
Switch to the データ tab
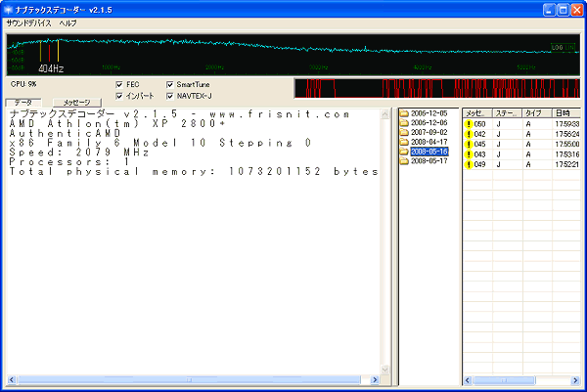point(23,102)
